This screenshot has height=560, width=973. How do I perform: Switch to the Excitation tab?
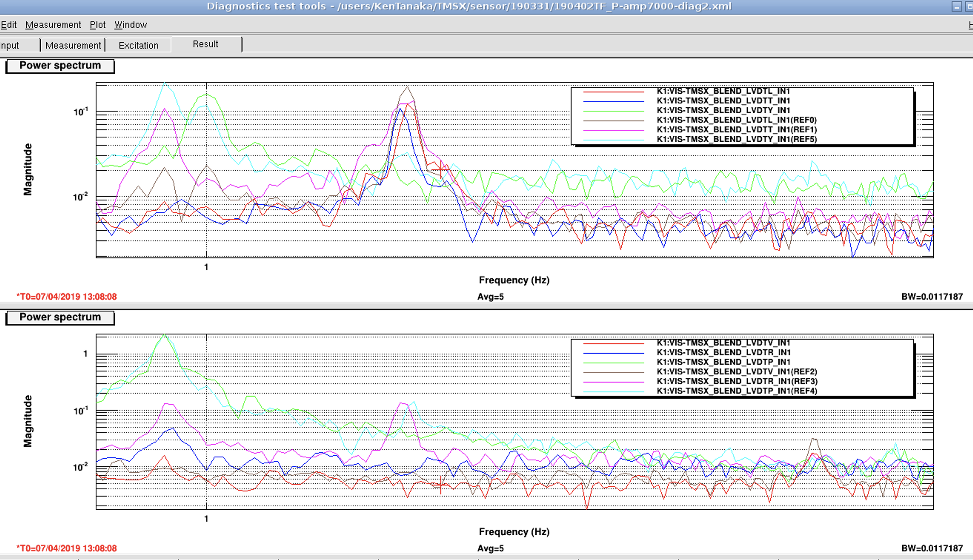click(x=139, y=46)
